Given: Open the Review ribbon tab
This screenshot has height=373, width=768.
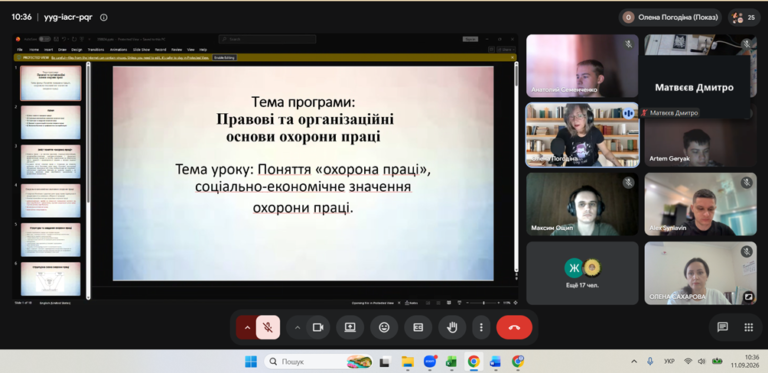Looking at the screenshot, I should pyautogui.click(x=177, y=49).
